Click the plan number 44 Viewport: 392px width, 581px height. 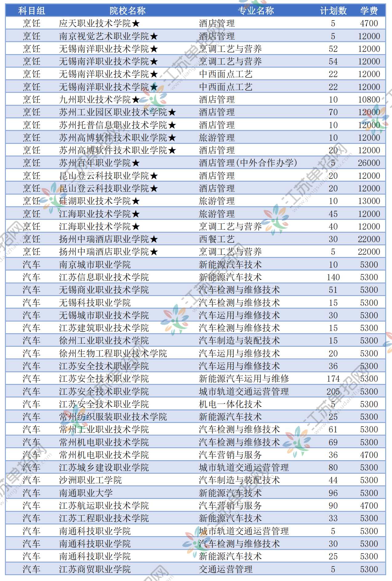[333, 480]
